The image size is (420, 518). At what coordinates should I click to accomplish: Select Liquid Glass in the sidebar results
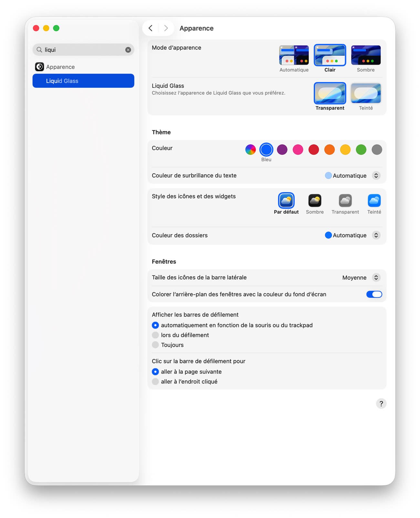point(83,81)
